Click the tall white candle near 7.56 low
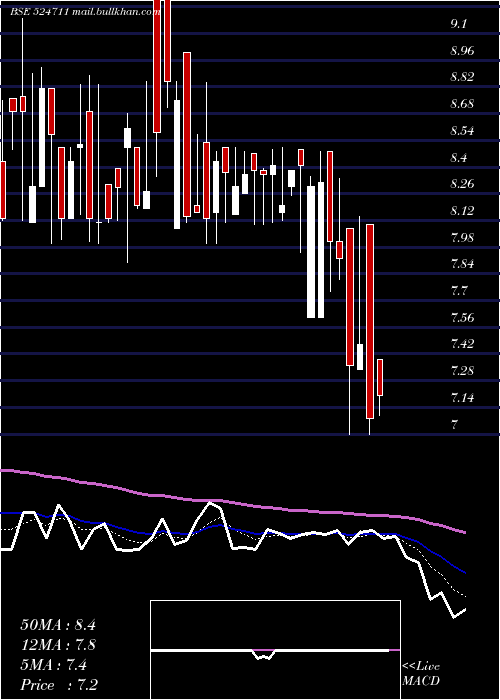500x700 pixels. pos(311,252)
